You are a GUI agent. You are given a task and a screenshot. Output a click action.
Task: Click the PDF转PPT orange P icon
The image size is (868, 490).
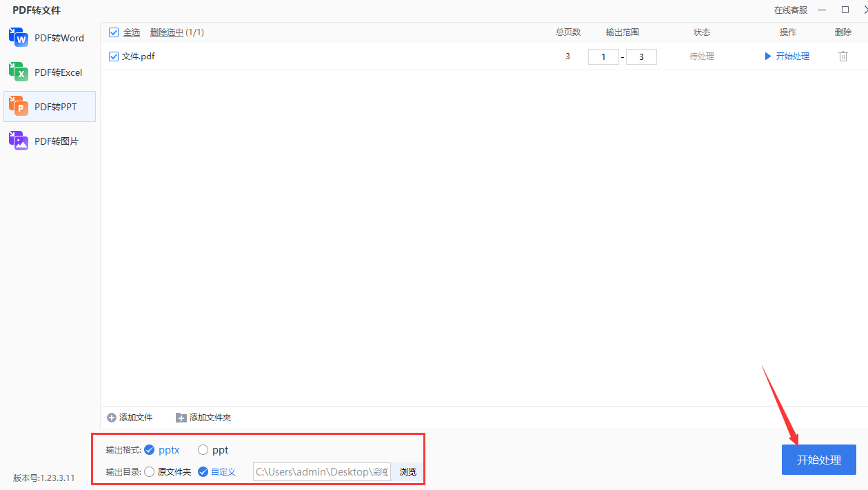pos(19,106)
